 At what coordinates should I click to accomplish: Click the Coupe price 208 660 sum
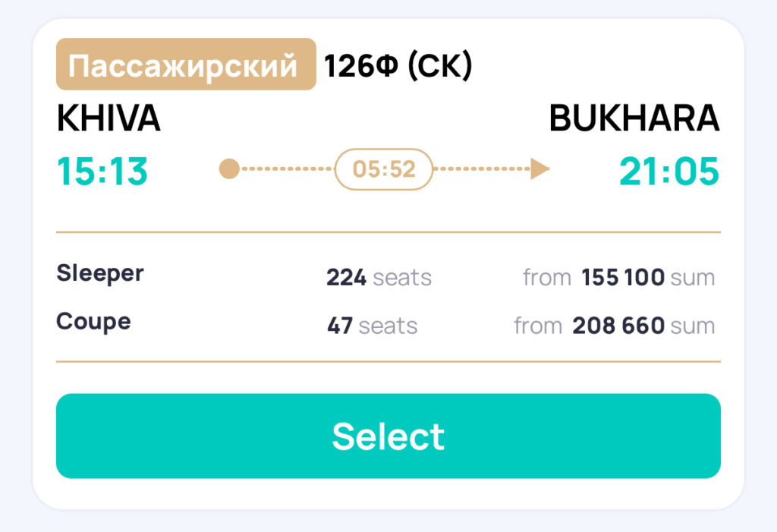pyautogui.click(x=643, y=326)
